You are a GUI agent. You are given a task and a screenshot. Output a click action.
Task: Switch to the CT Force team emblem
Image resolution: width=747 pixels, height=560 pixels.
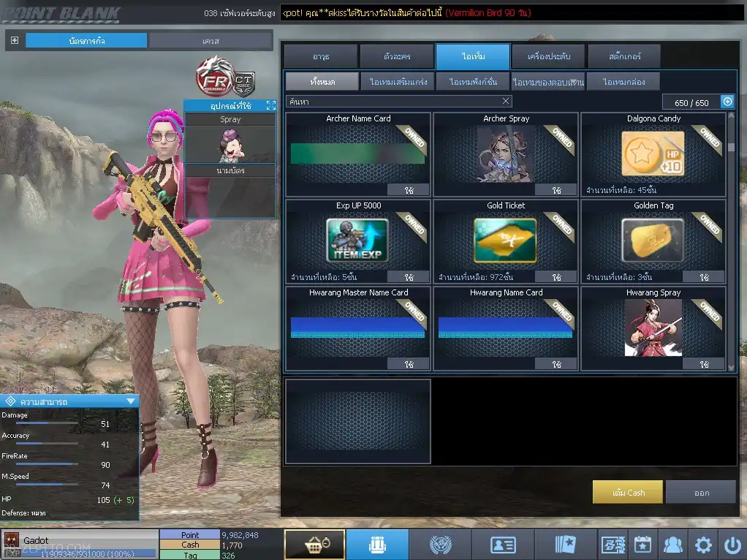(x=244, y=77)
